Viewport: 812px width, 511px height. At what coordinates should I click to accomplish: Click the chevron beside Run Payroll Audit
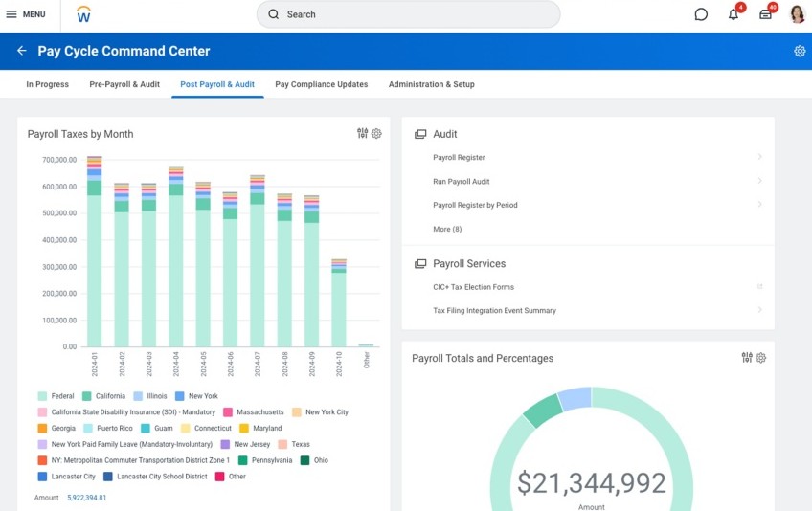click(x=759, y=180)
